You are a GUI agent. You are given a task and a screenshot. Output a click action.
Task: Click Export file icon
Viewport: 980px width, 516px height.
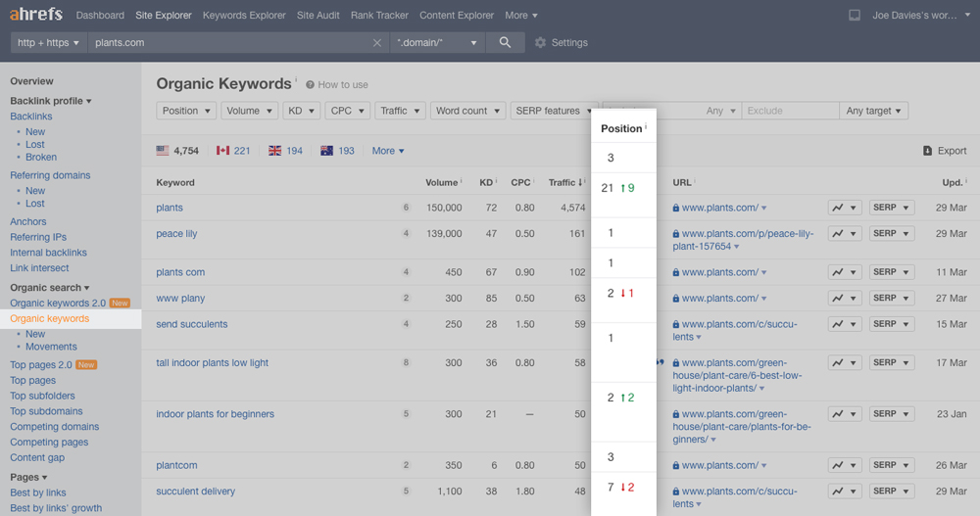(927, 151)
